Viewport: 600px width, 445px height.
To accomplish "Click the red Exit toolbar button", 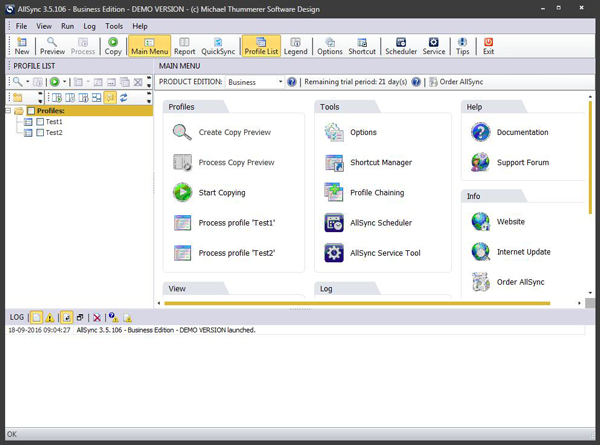I will pos(488,46).
